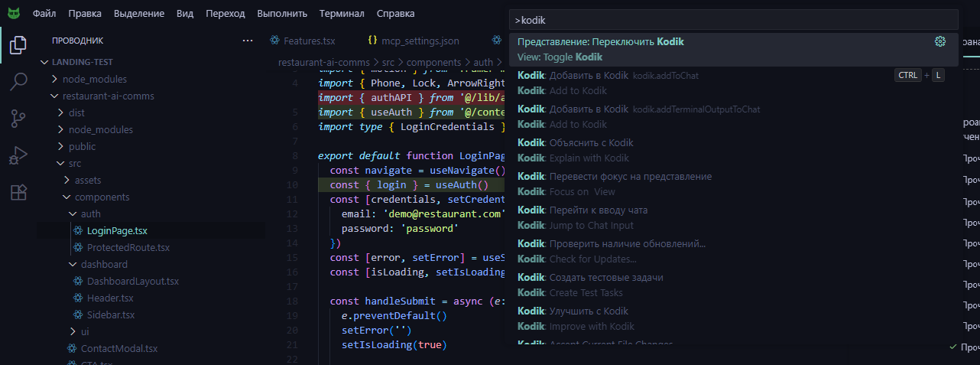Image resolution: width=980 pixels, height=365 pixels.
Task: Run command Переключить Kodik (Toggle Kodik)
Action: tap(734, 50)
